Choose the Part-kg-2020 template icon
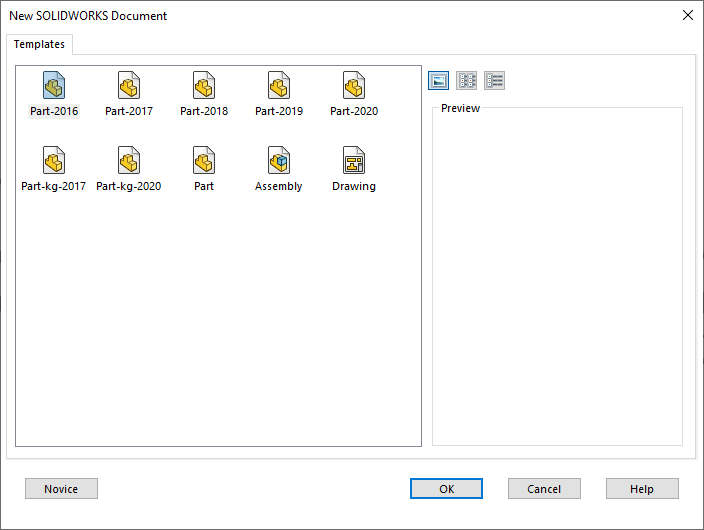Viewport: 704px width, 530px height. coord(129,161)
